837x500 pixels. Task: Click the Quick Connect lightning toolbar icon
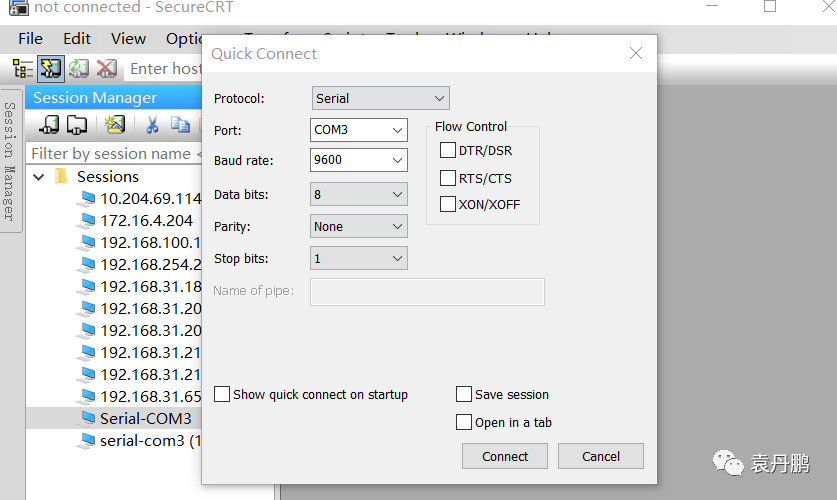coord(51,69)
